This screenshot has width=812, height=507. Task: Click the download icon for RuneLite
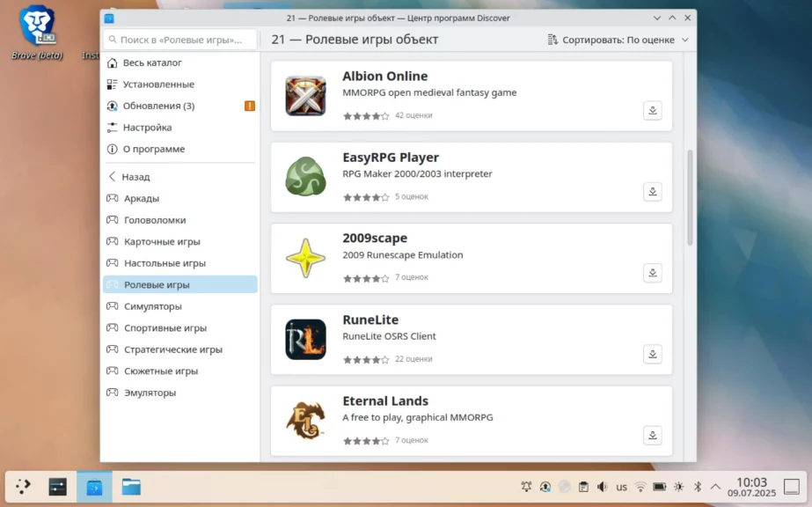coord(652,354)
